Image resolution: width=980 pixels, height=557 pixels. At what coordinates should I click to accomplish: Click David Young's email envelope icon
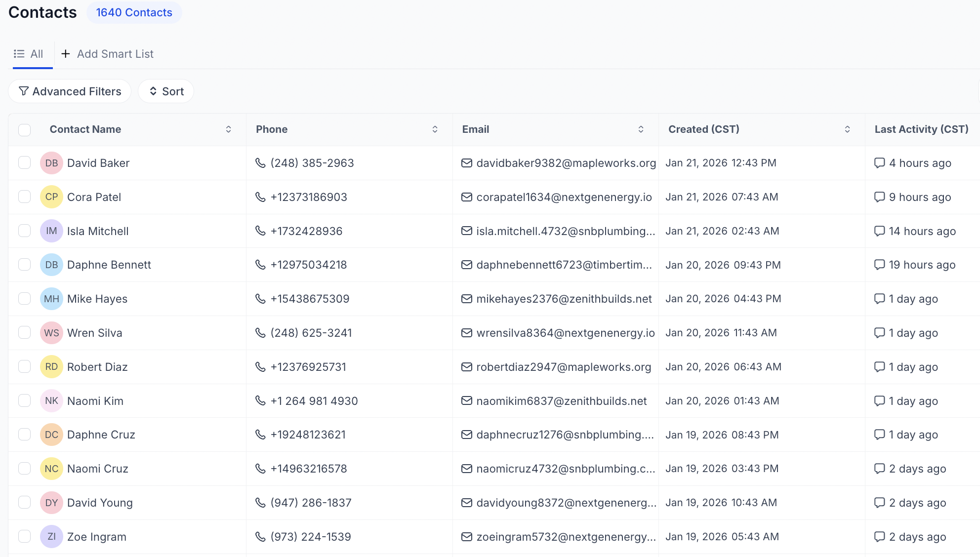tap(467, 503)
